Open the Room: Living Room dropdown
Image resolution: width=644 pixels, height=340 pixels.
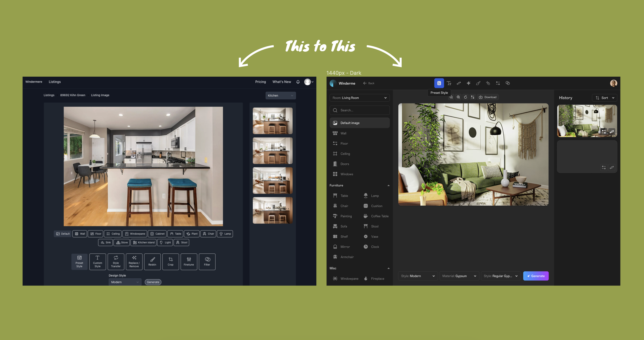tap(360, 98)
